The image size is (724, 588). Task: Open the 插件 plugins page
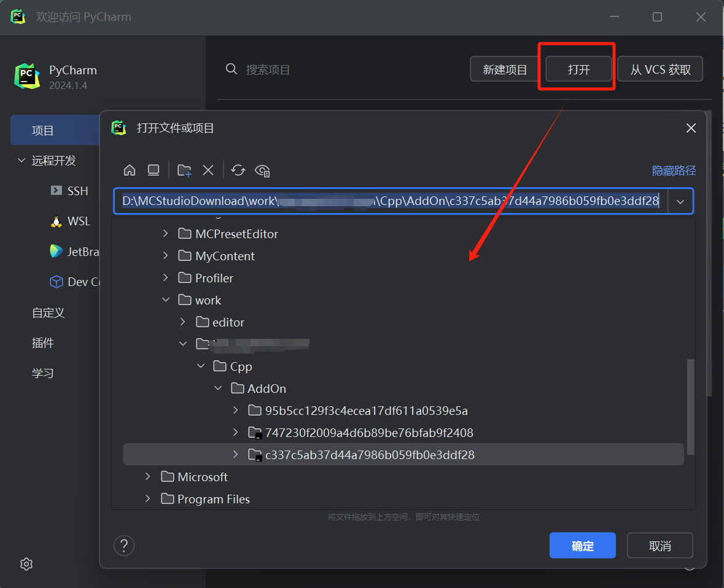42,343
